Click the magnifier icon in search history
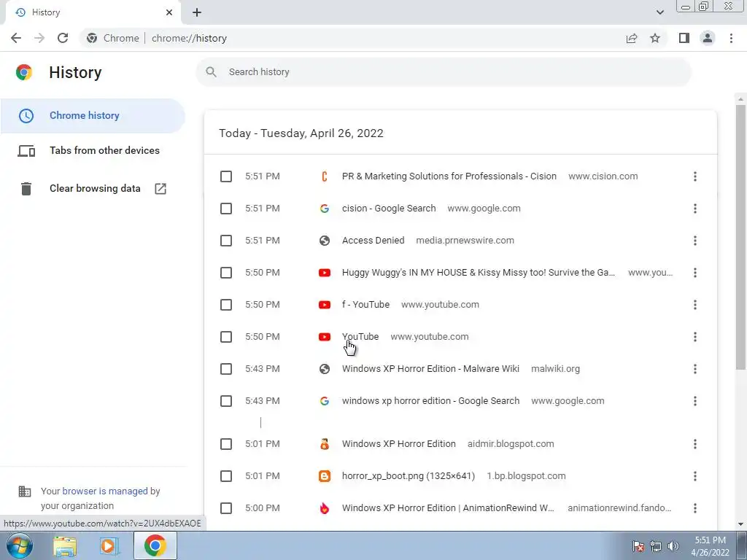The image size is (747, 560). click(211, 72)
